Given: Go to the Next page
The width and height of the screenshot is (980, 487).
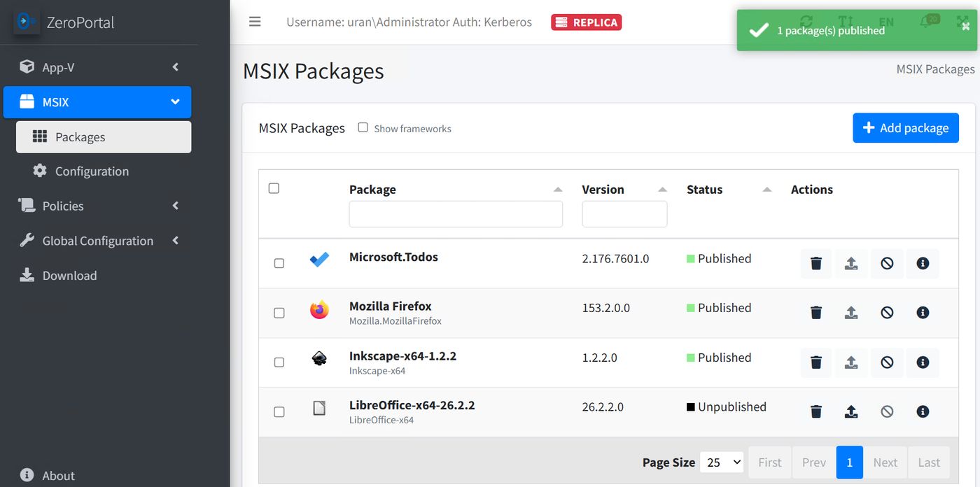Looking at the screenshot, I should click(885, 463).
